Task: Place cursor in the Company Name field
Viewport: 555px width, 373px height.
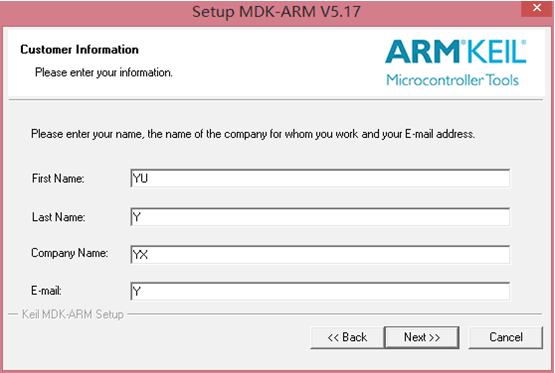Action: coord(320,254)
